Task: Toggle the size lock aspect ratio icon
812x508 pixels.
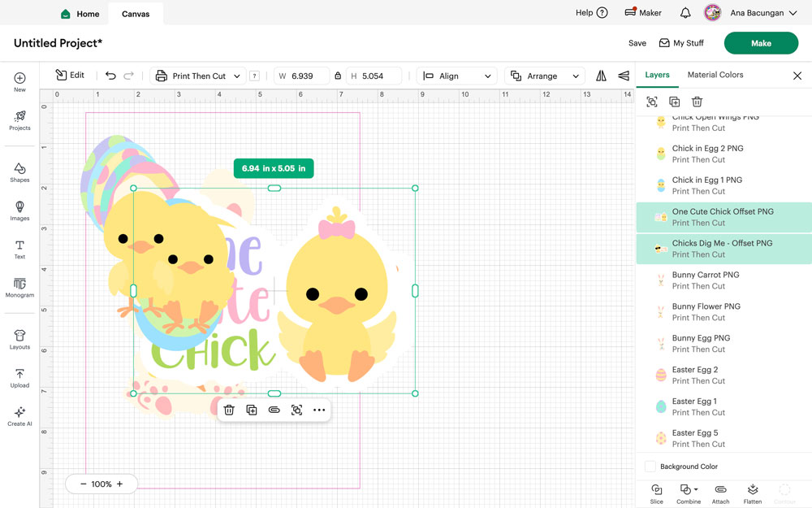Action: pos(338,76)
